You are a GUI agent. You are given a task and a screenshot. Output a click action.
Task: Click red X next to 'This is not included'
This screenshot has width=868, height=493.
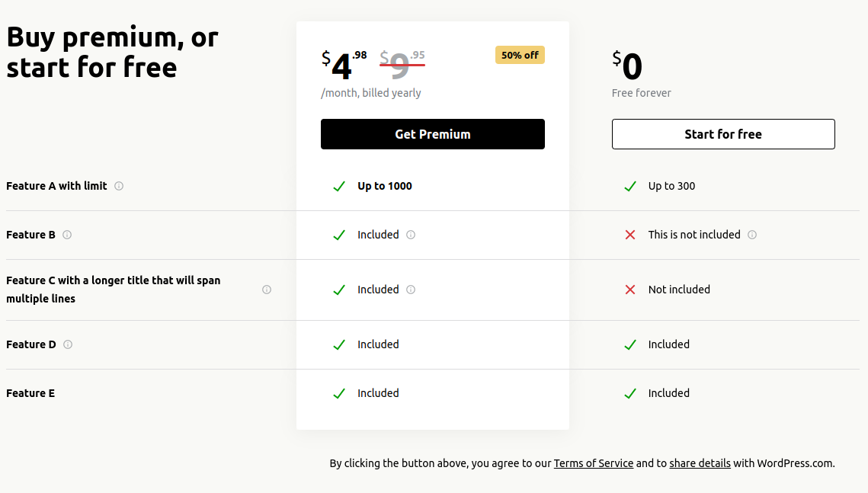(x=630, y=235)
